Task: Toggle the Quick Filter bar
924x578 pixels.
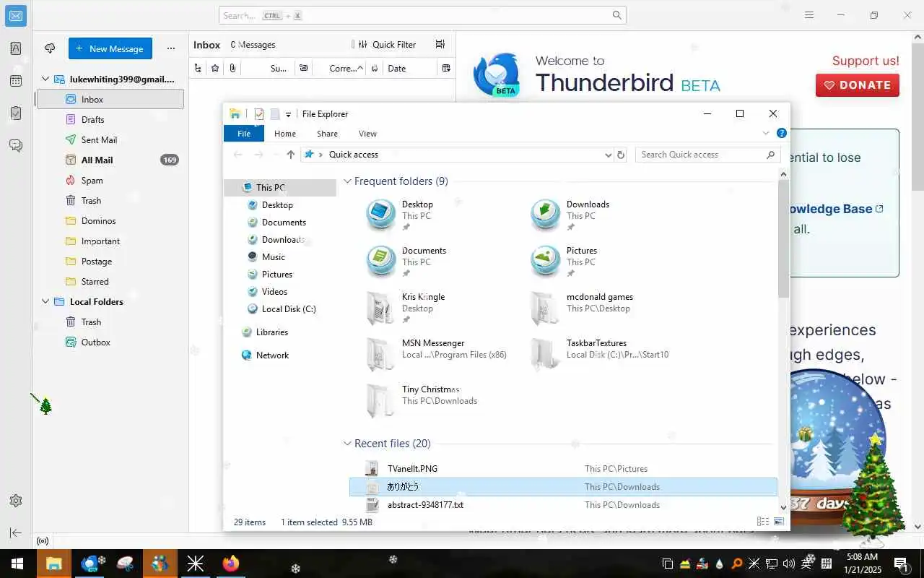Action: pyautogui.click(x=388, y=44)
